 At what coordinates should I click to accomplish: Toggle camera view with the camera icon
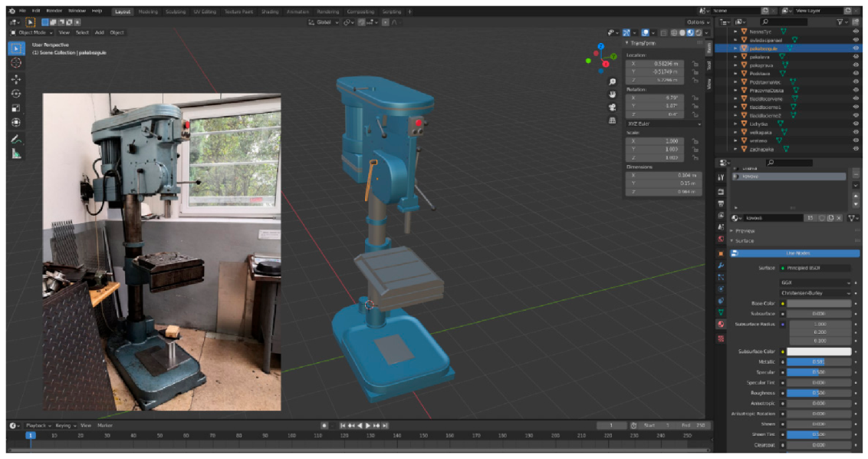click(x=613, y=107)
